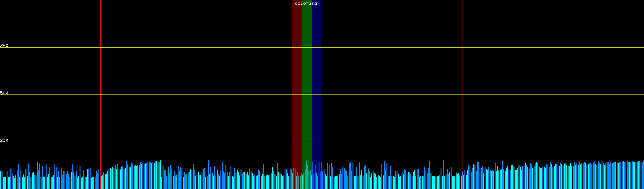This screenshot has height=189, width=644.
Task: Click the 50% axis label
Action: click(4, 93)
